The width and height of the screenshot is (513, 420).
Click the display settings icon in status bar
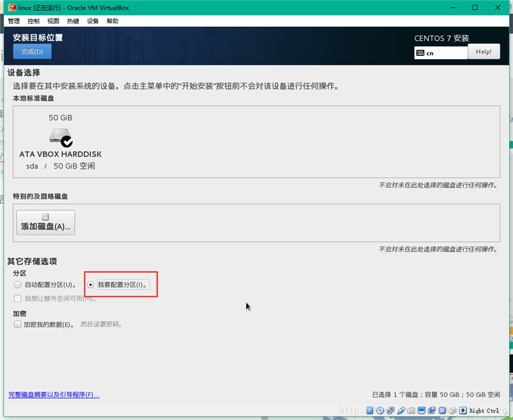(421, 410)
